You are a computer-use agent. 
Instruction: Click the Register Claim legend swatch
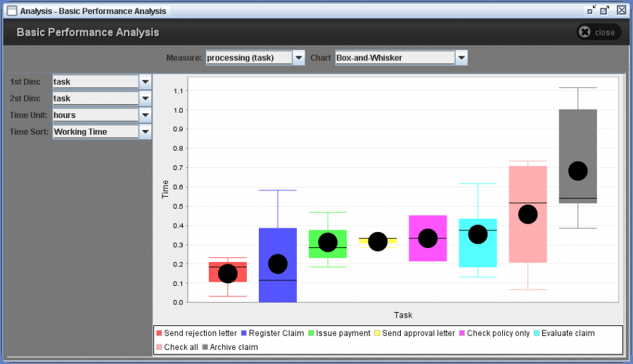243,333
